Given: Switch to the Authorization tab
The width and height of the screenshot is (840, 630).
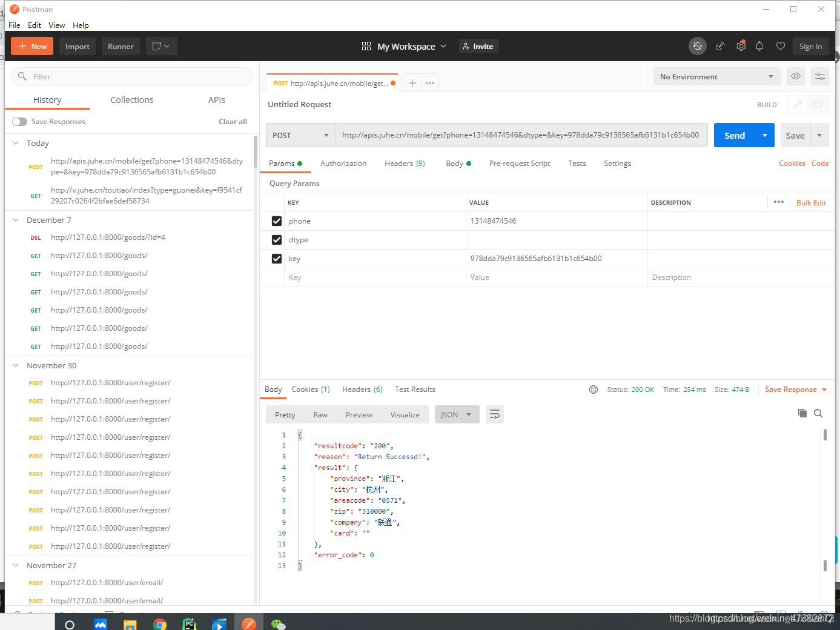Looking at the screenshot, I should coord(343,164).
